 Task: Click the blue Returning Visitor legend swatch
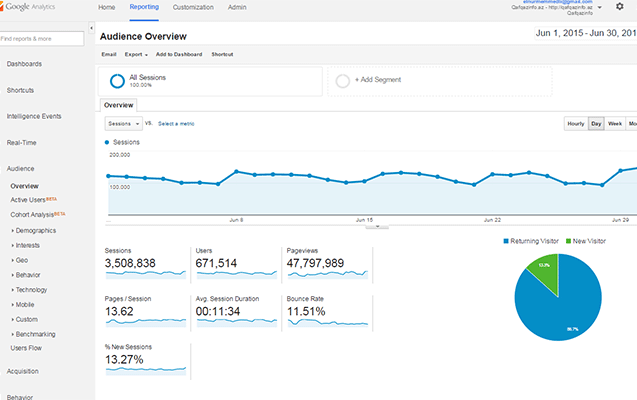click(x=506, y=241)
